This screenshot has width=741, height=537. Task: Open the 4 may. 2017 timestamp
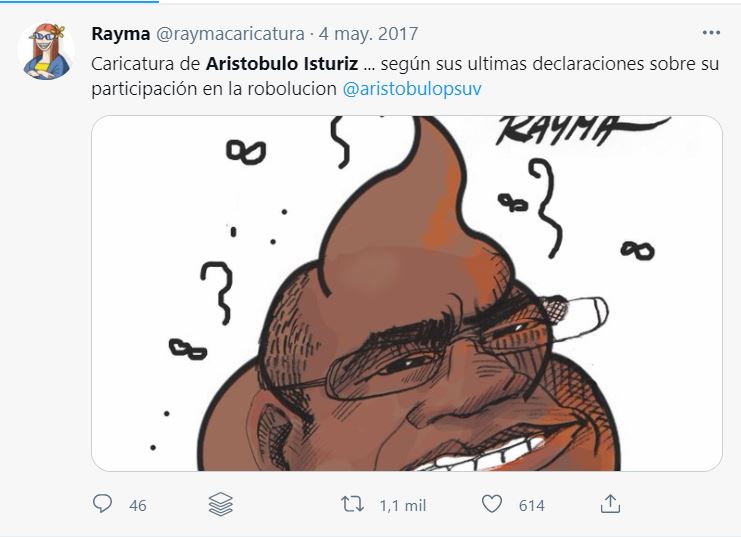(x=369, y=34)
